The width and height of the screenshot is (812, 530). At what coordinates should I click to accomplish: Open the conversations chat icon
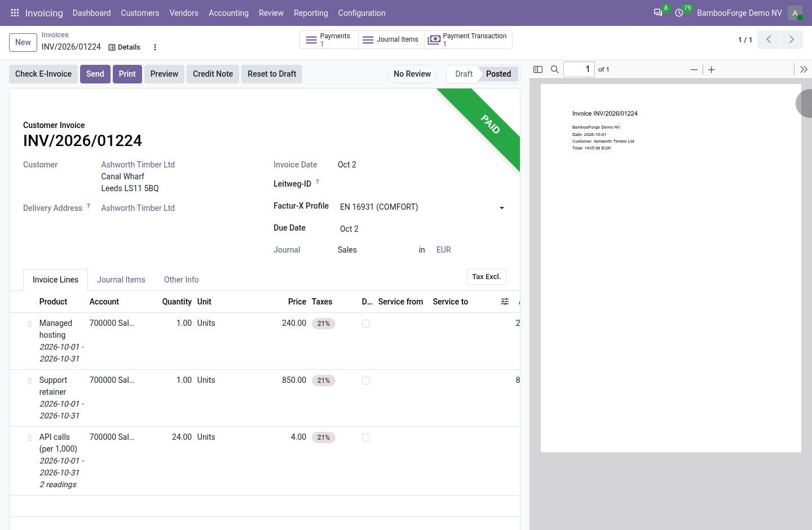click(x=657, y=12)
